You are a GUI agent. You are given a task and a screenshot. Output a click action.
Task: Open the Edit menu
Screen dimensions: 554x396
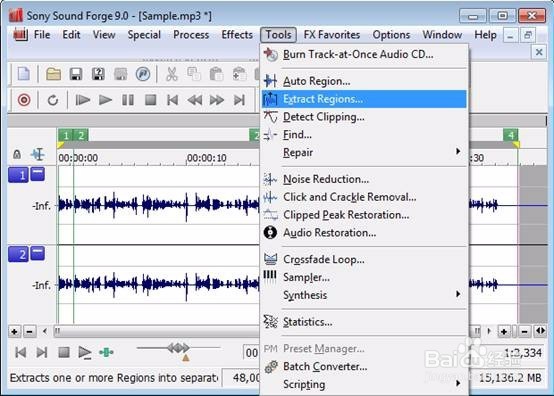(71, 35)
